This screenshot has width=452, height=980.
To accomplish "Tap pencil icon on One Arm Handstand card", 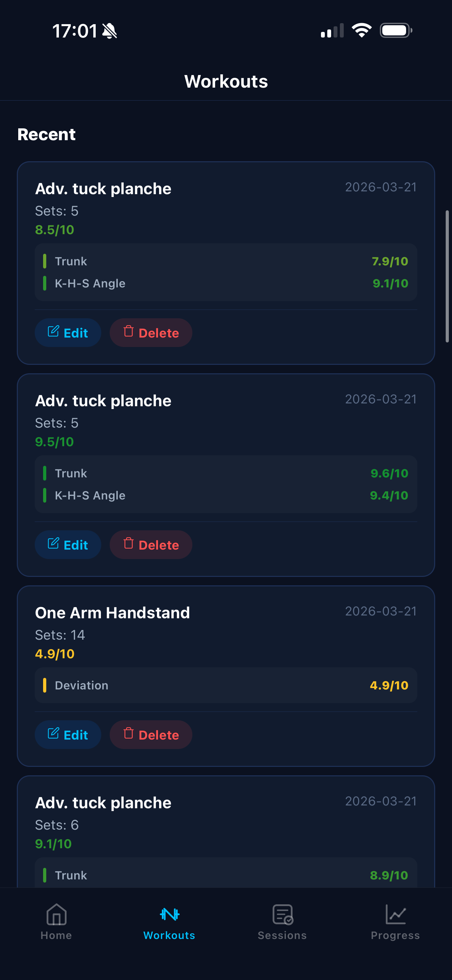I will click(x=53, y=733).
